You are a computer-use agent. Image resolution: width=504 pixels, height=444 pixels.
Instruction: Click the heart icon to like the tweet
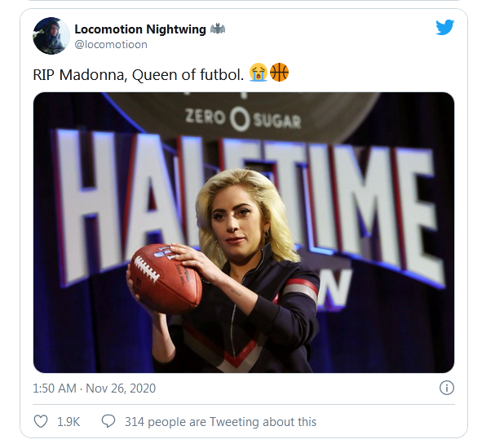coord(41,422)
